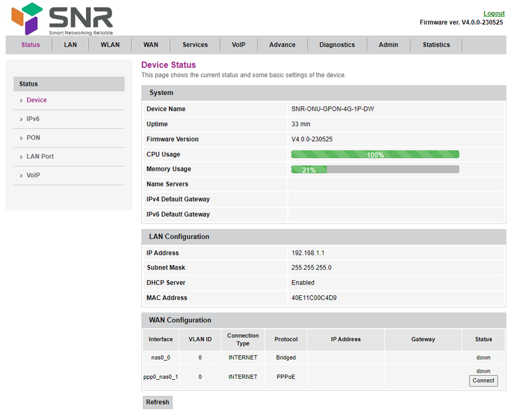This screenshot has width=511, height=420.
Task: Open the WAN menu tab
Action: pyautogui.click(x=150, y=45)
